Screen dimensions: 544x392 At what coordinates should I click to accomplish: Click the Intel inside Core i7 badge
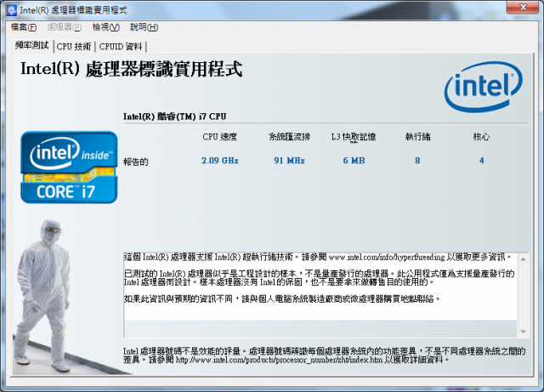coord(69,167)
